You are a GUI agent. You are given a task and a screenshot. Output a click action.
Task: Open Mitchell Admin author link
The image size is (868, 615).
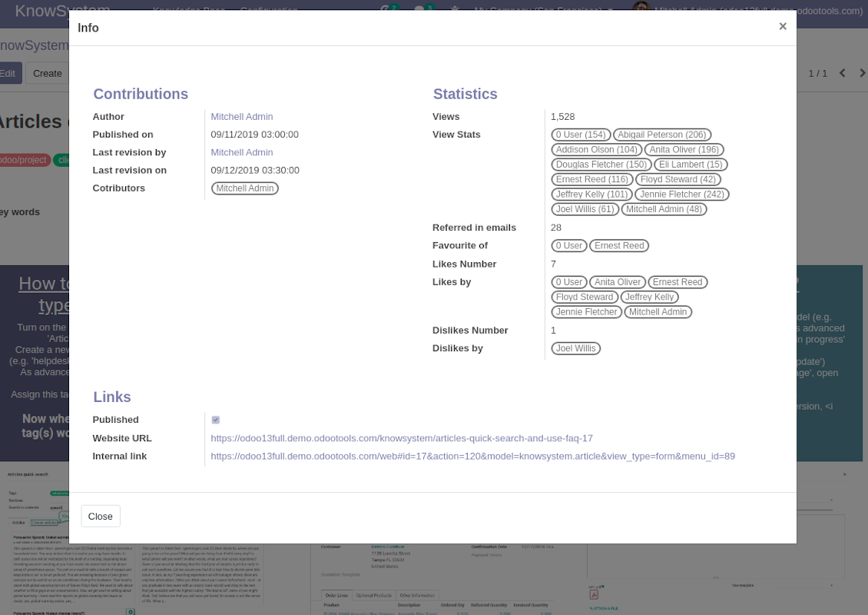241,116
